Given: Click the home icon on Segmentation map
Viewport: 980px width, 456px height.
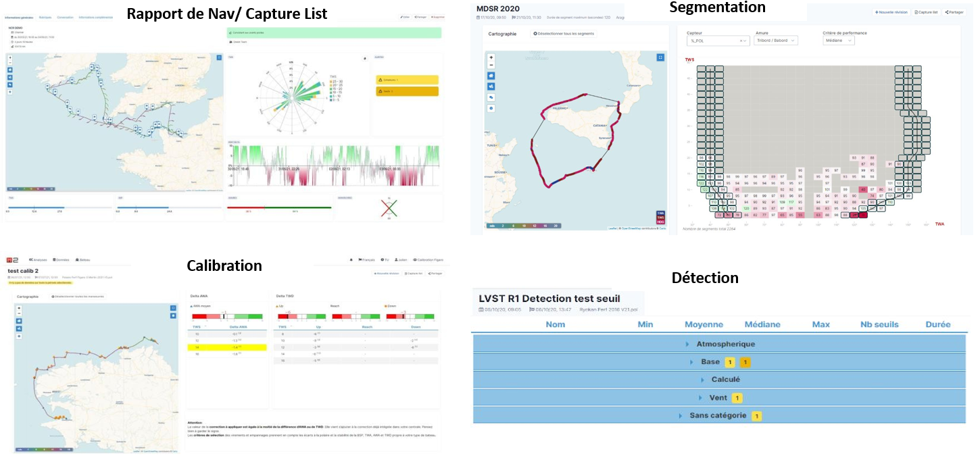Looking at the screenshot, I should pyautogui.click(x=491, y=76).
